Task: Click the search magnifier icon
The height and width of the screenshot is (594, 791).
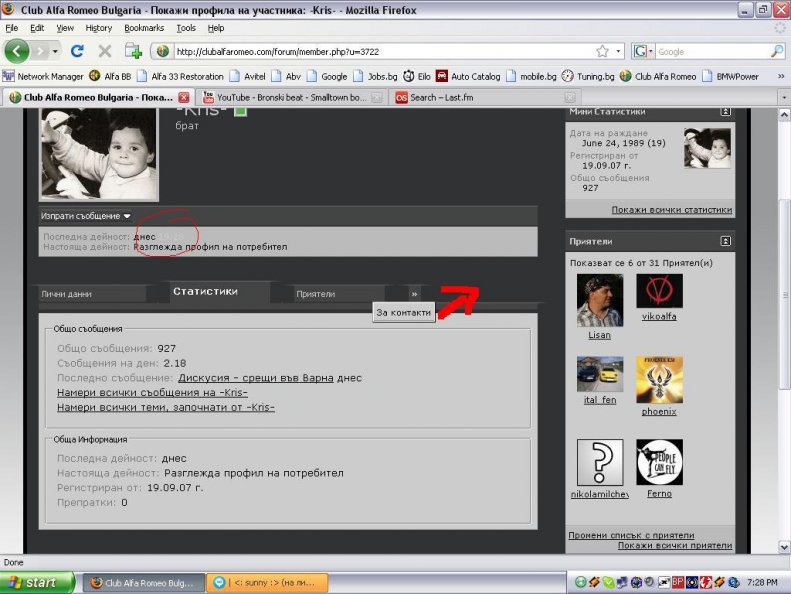Action: [777, 51]
